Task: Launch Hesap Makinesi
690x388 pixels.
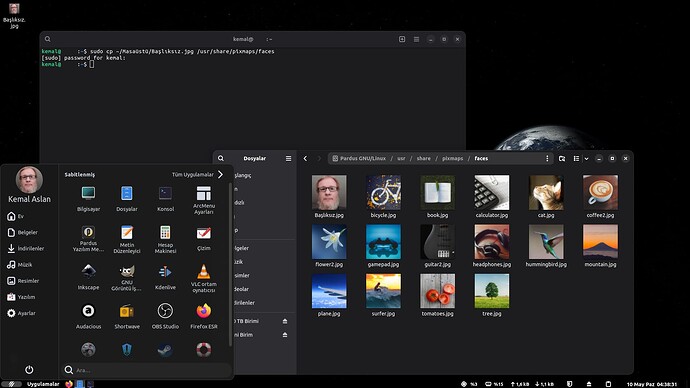Action: pos(165,238)
